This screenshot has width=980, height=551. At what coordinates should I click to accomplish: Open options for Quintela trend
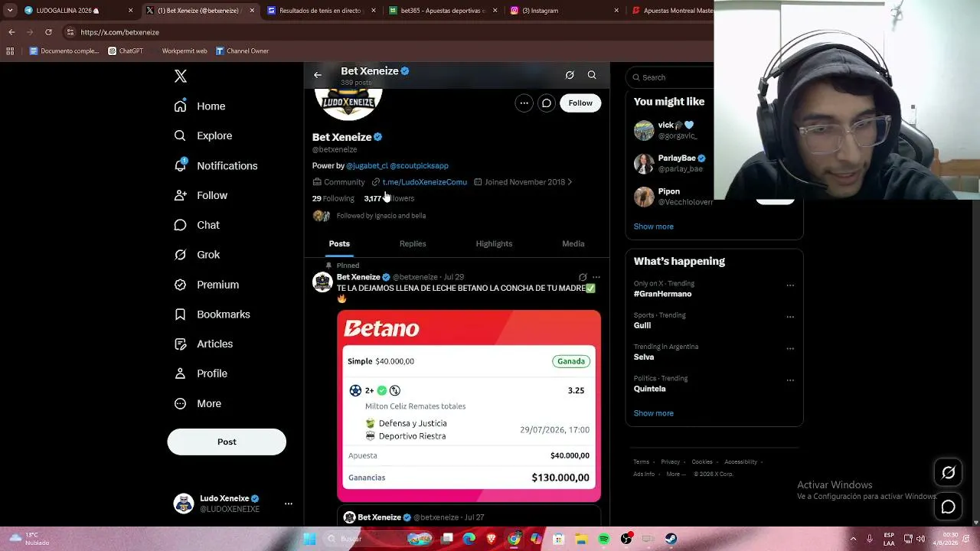tap(790, 380)
